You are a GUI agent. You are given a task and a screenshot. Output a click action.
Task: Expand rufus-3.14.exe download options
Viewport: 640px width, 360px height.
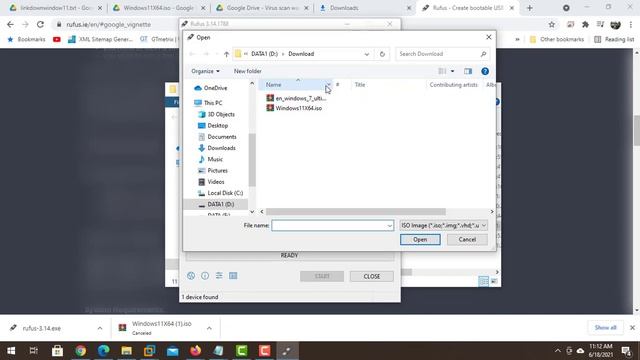click(x=100, y=328)
